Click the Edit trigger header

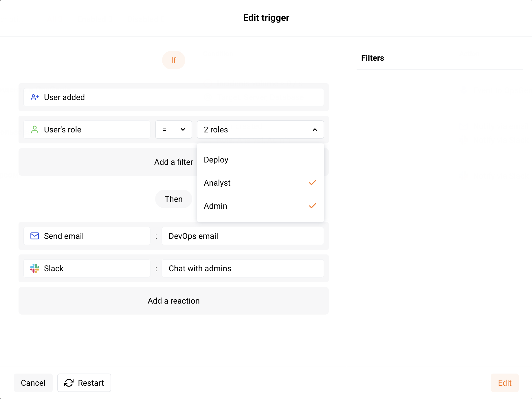266,18
